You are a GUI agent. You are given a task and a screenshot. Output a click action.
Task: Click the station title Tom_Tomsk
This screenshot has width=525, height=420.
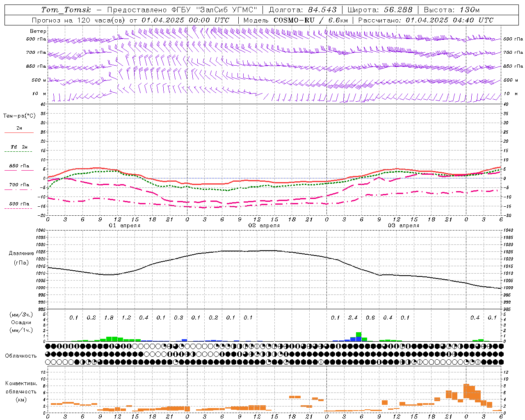coord(66,10)
